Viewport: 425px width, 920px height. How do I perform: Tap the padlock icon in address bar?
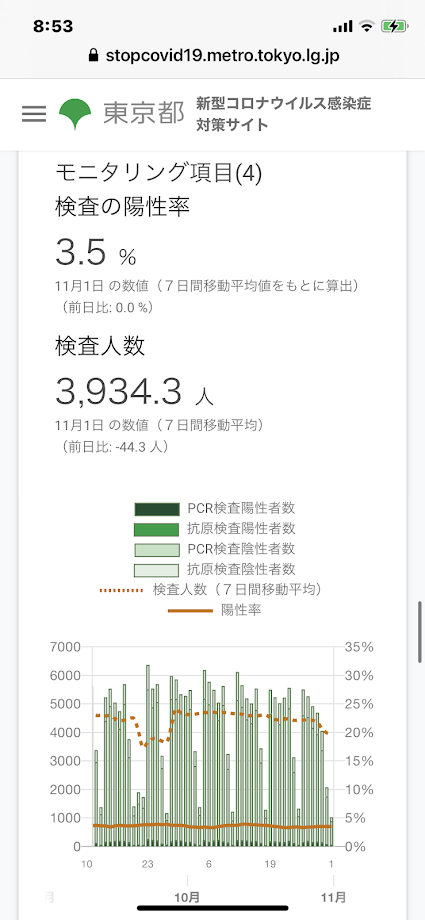[x=93, y=56]
